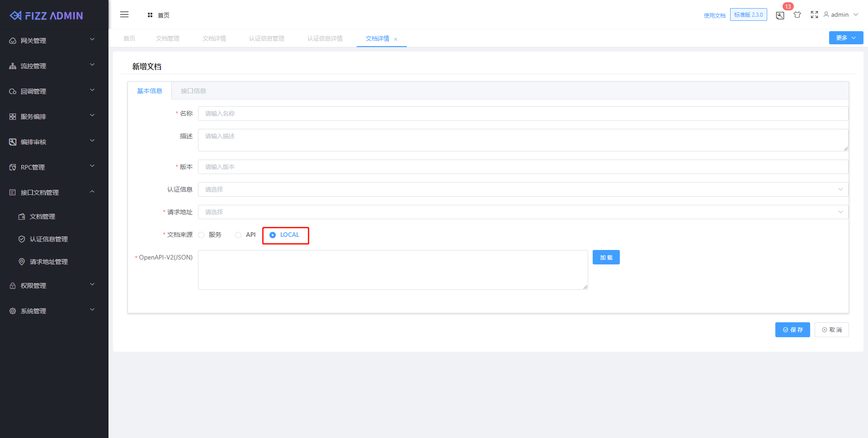Select the 回调管理 icon in sidebar

tap(12, 91)
